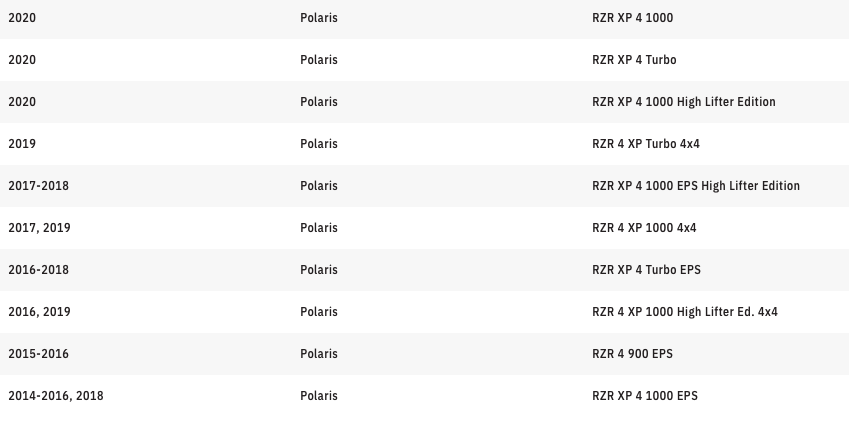Image resolution: width=849 pixels, height=429 pixels.
Task: Click the standalone 2019 year cell
Action: [x=22, y=144]
